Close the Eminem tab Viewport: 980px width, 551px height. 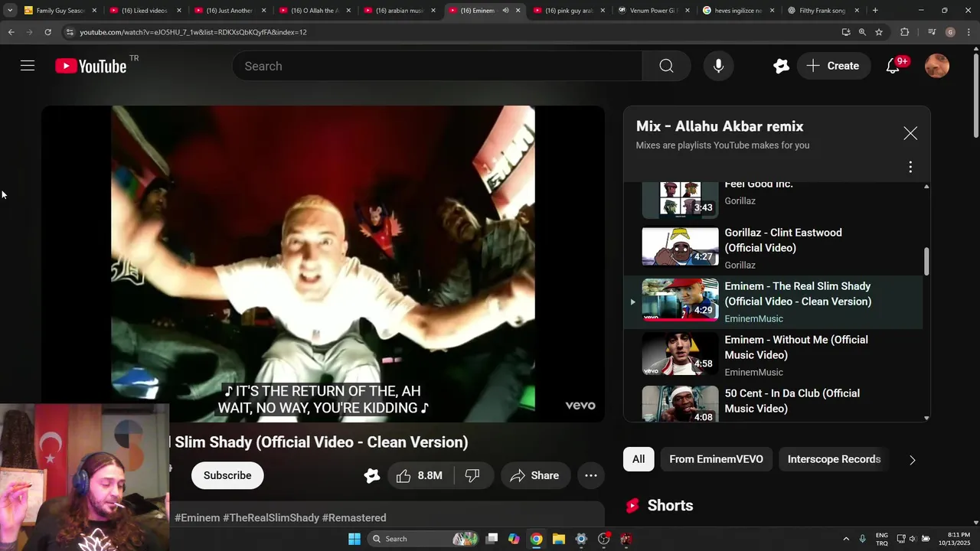coord(518,11)
